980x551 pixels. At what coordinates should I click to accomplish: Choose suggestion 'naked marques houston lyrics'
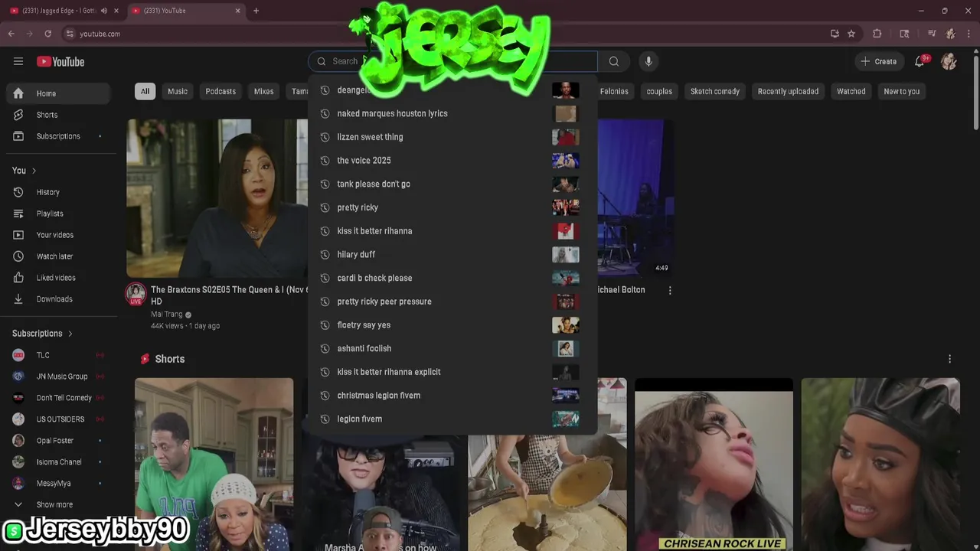[x=452, y=113]
